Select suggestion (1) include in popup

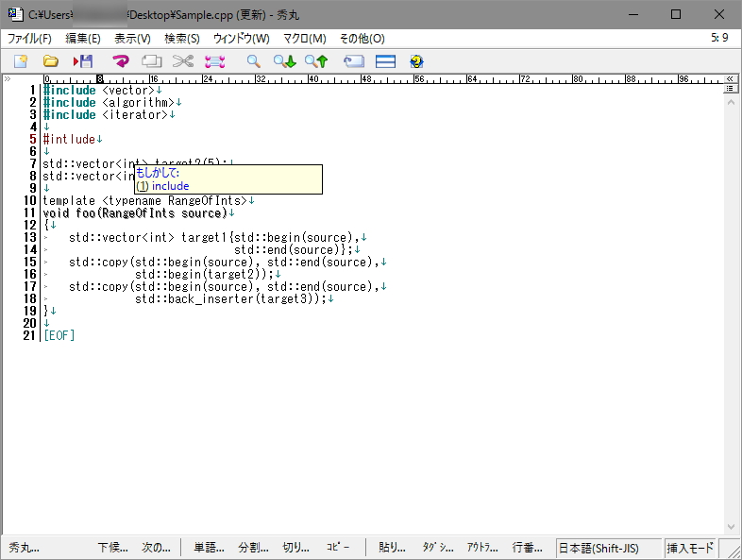(x=162, y=186)
